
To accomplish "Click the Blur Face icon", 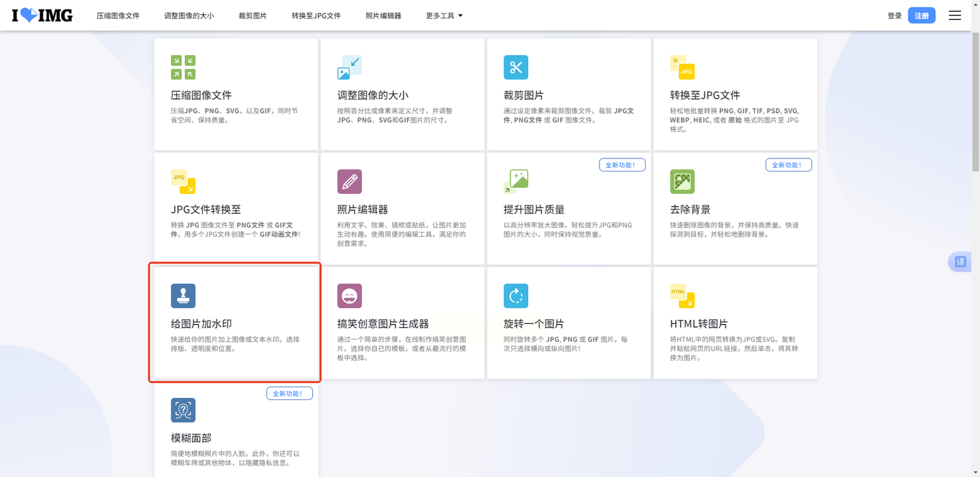I will click(x=183, y=410).
